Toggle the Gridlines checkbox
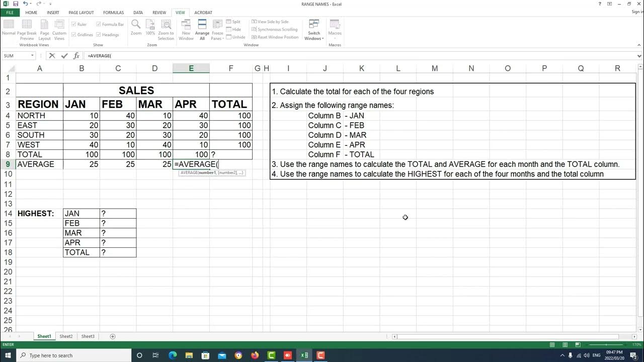 pos(74,35)
